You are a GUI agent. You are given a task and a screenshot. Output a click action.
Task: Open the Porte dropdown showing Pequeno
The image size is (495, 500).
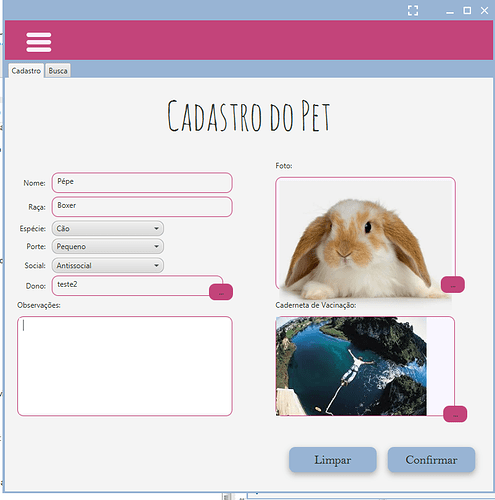click(x=108, y=247)
